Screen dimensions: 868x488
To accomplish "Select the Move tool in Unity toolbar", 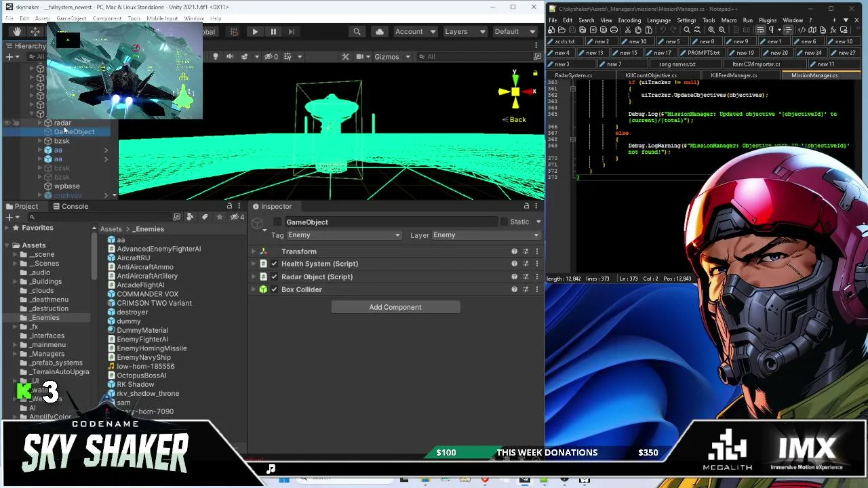I will tap(35, 31).
